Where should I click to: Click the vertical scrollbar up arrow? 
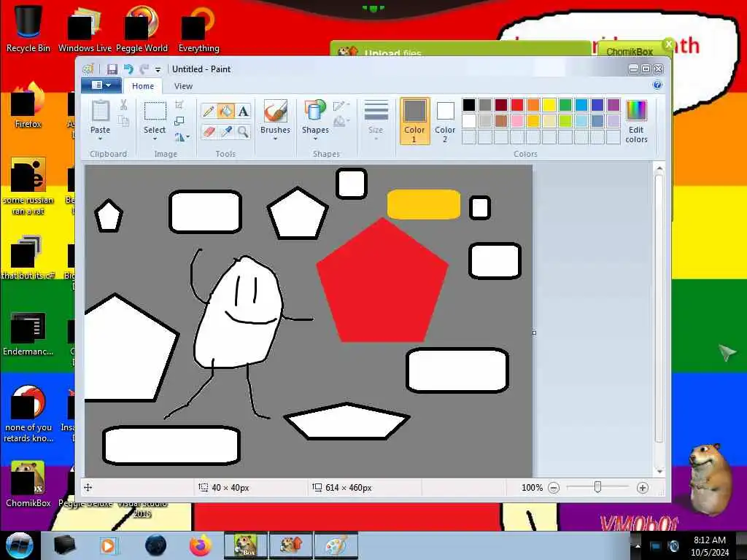pos(659,168)
